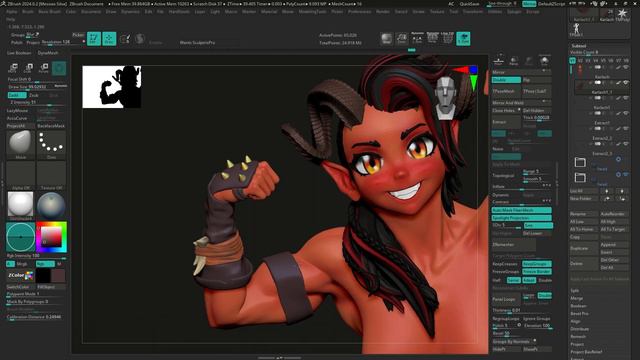Open the Document menu

click(x=91, y=12)
